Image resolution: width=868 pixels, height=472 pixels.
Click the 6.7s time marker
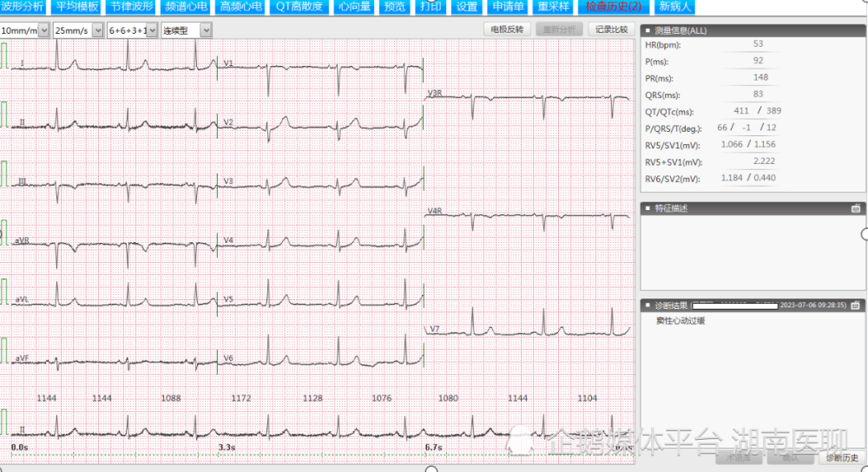click(x=433, y=447)
